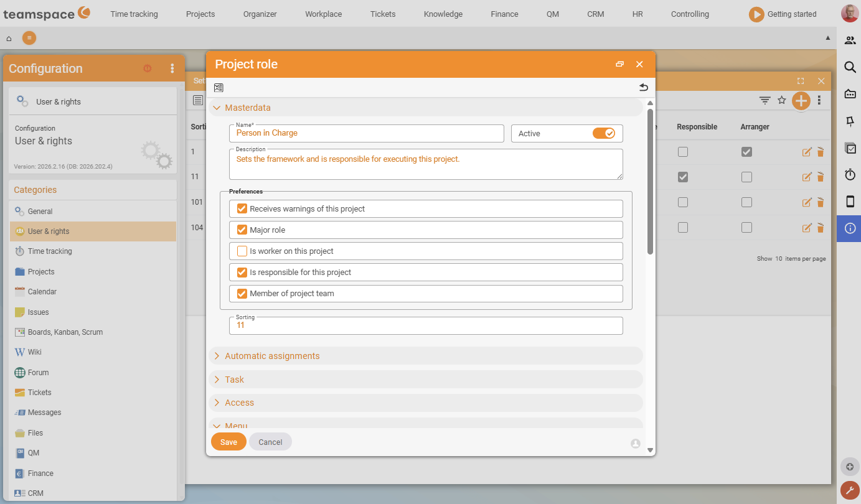Click the export icon in the Project role toolbar
The width and height of the screenshot is (861, 504).
[x=219, y=88]
